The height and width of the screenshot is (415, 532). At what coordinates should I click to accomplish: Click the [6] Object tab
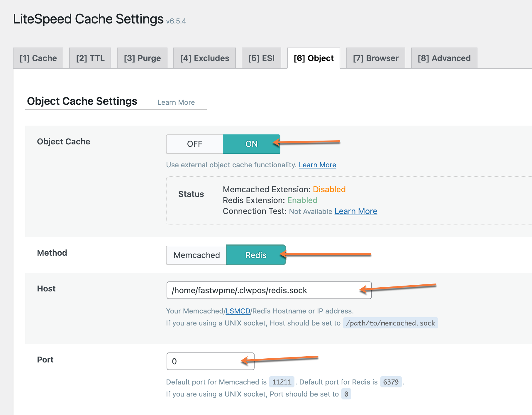pyautogui.click(x=314, y=58)
